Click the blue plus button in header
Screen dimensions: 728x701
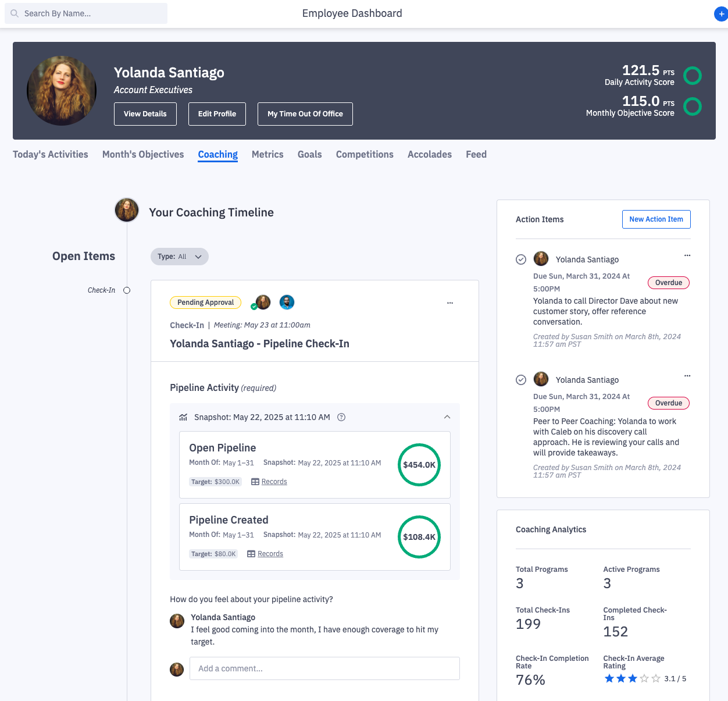tap(721, 14)
